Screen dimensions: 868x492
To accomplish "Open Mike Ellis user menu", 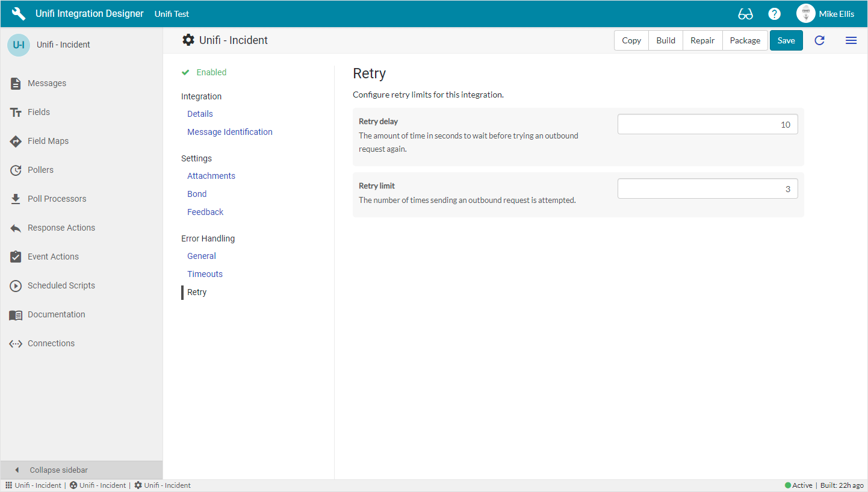I will (x=825, y=14).
